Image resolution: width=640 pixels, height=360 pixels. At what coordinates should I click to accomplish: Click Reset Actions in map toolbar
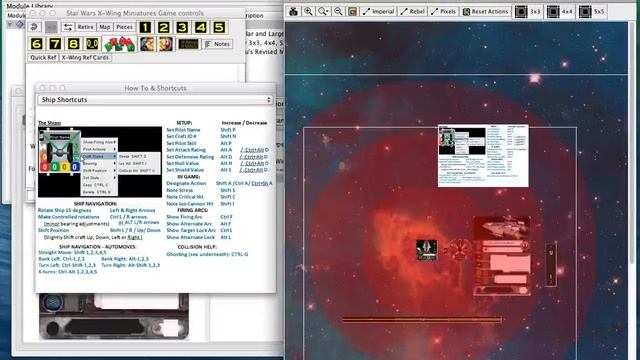(x=486, y=11)
